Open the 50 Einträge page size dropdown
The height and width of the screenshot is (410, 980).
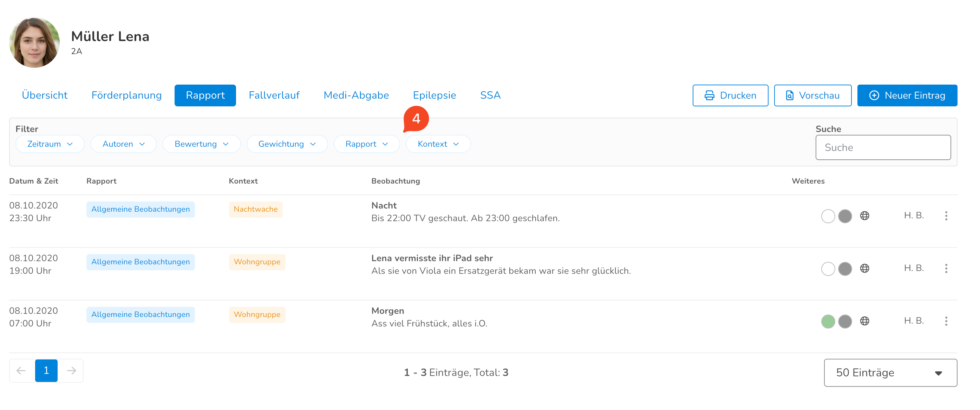coord(890,373)
